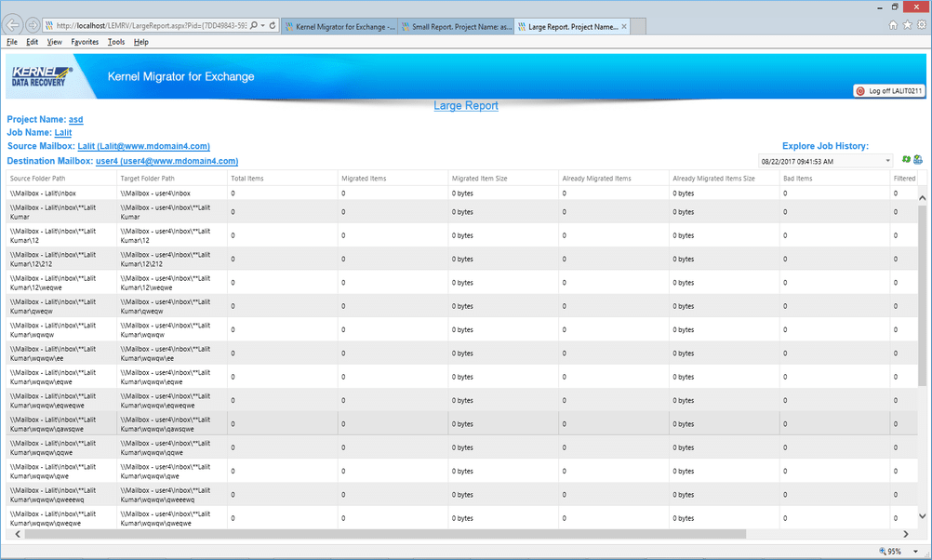Open the destination mailbox link user4@www.mdomain4.com
This screenshot has height=560, width=932.
167,161
